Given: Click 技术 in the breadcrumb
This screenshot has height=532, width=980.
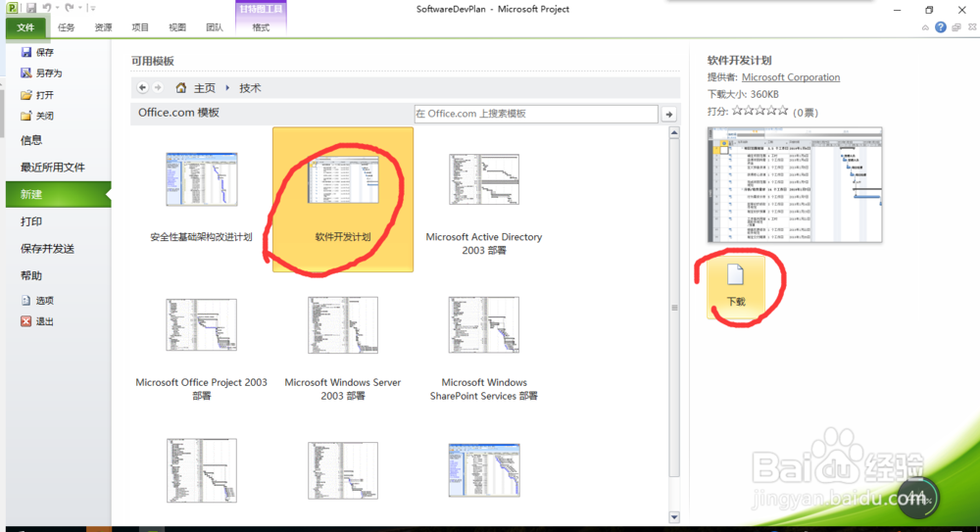Looking at the screenshot, I should coord(250,88).
